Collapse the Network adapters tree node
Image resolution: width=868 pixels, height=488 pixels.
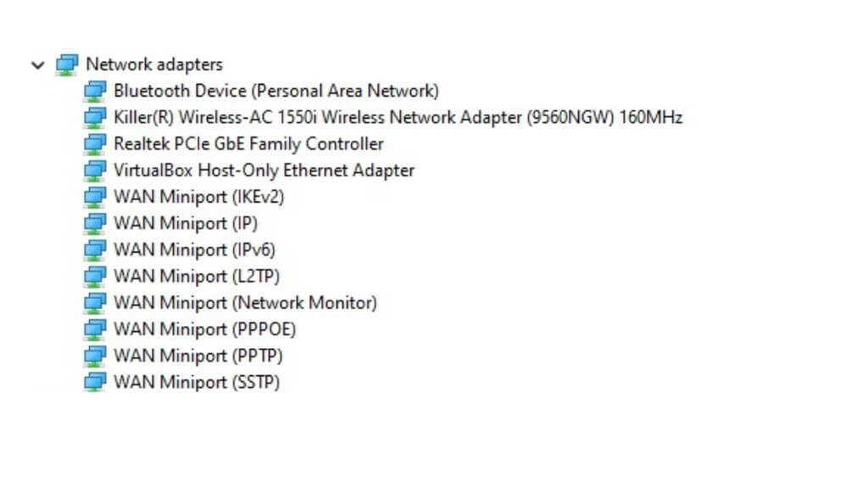coord(37,64)
